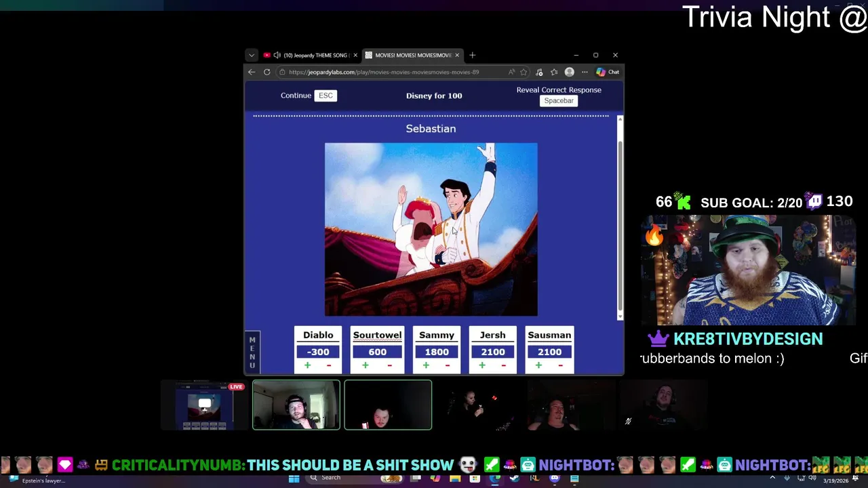Open browser profile avatar icon

tap(570, 72)
